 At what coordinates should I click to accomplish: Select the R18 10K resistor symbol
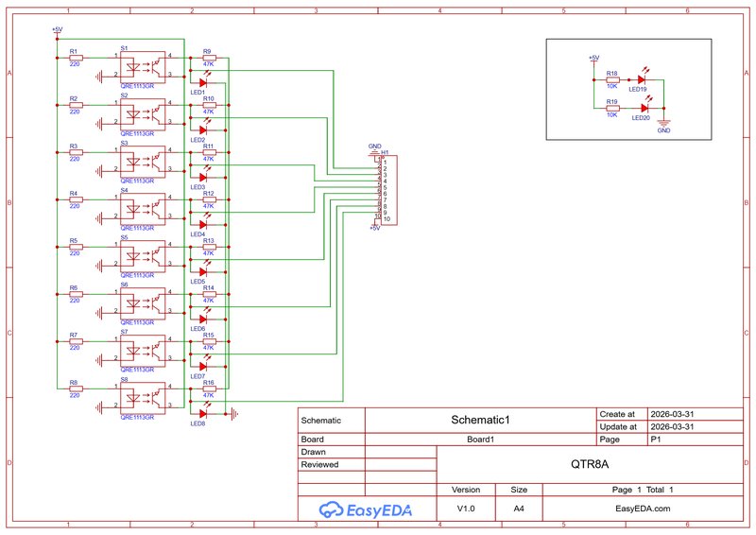click(612, 80)
